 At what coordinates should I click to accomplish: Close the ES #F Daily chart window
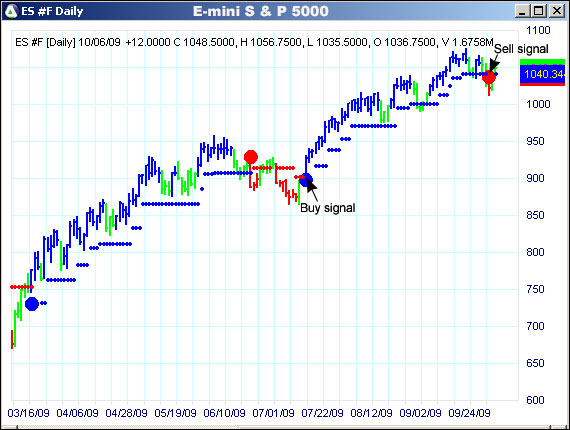click(x=557, y=11)
